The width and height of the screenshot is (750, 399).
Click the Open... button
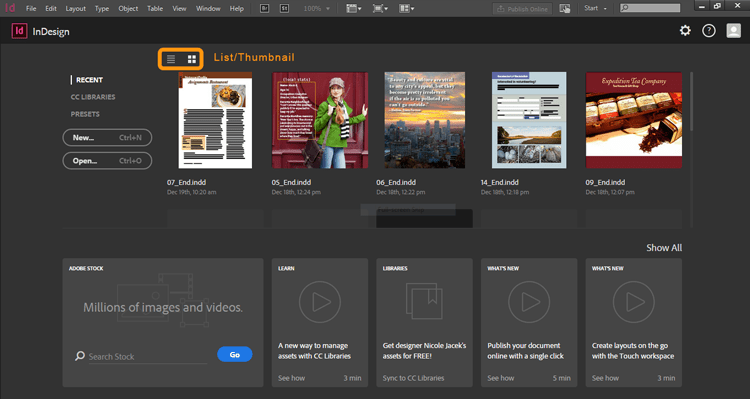click(x=107, y=161)
